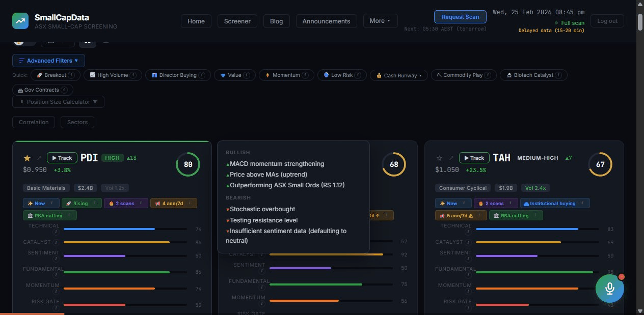644x315 pixels.
Task: Click the megaphone '5 ann/7d' badge on TAH
Action: pos(459,215)
